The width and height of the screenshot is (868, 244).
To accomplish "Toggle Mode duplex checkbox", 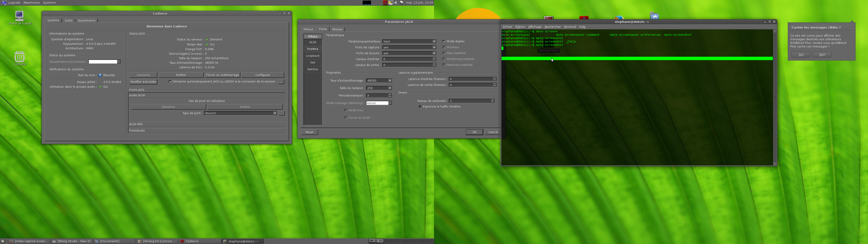I will coord(444,41).
